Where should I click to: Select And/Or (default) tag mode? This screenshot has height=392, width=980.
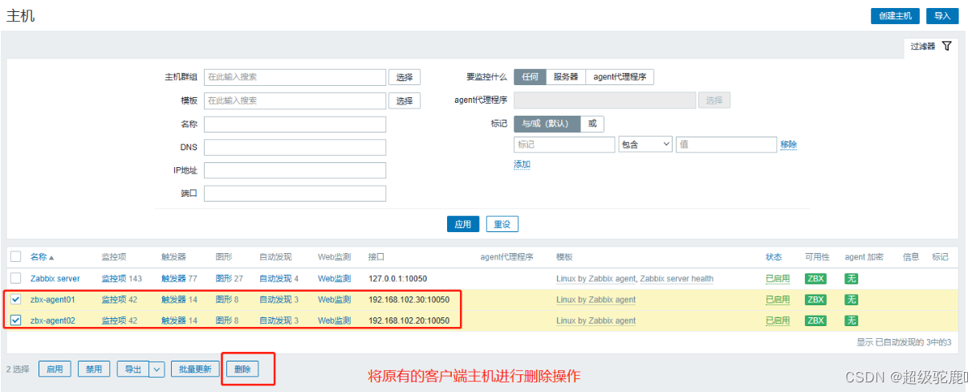click(547, 124)
